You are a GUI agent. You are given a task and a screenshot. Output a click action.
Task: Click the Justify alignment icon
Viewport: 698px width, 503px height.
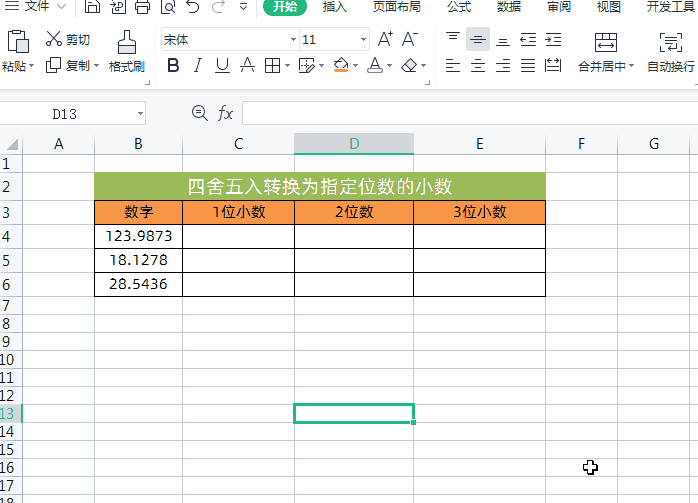point(528,65)
